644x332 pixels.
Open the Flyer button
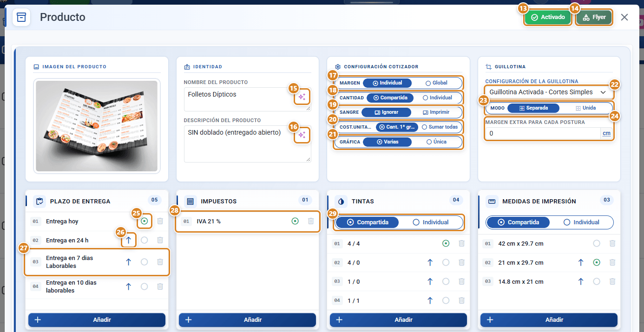pos(594,17)
